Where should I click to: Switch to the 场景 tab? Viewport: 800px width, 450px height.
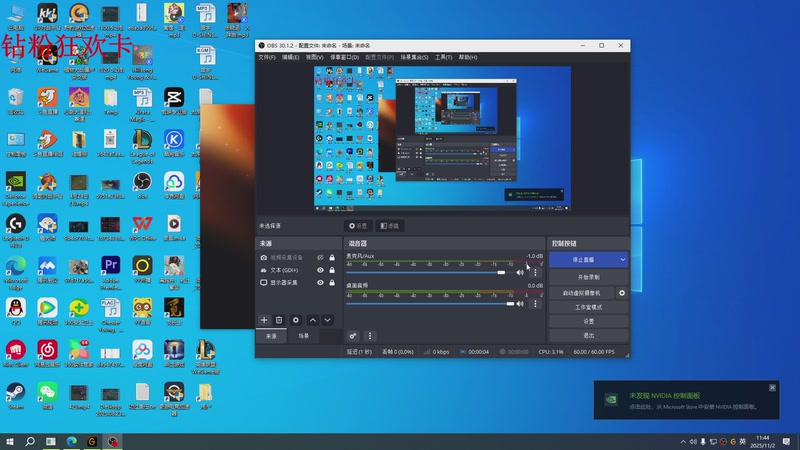coord(304,336)
